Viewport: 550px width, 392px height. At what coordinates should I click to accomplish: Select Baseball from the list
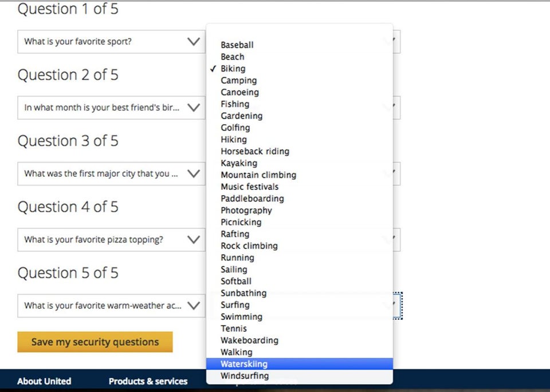tap(237, 45)
